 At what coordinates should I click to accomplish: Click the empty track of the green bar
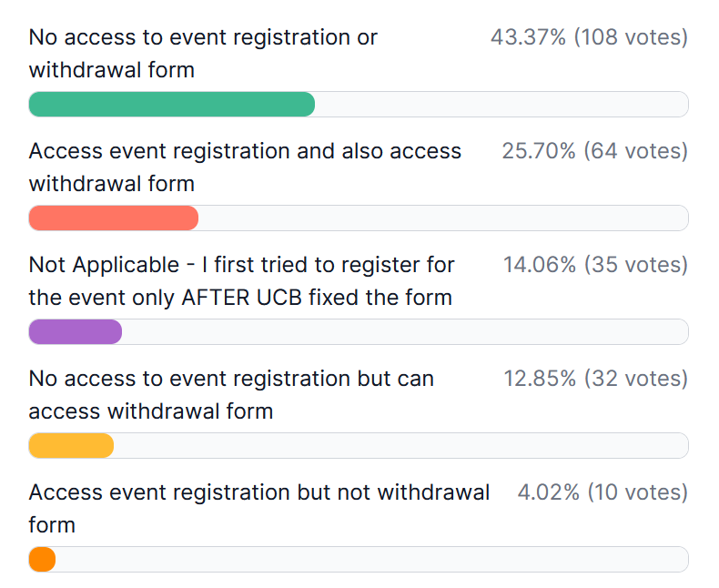[501, 105]
